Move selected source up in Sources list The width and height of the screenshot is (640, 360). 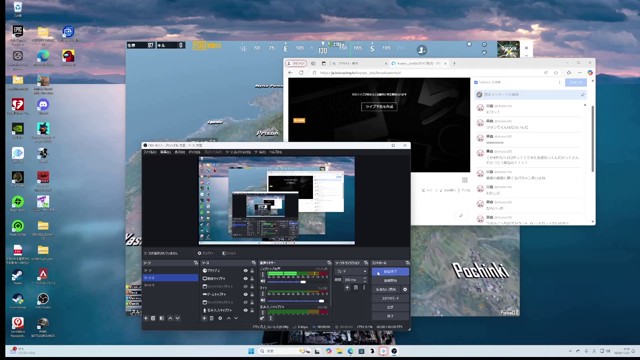tap(229, 318)
